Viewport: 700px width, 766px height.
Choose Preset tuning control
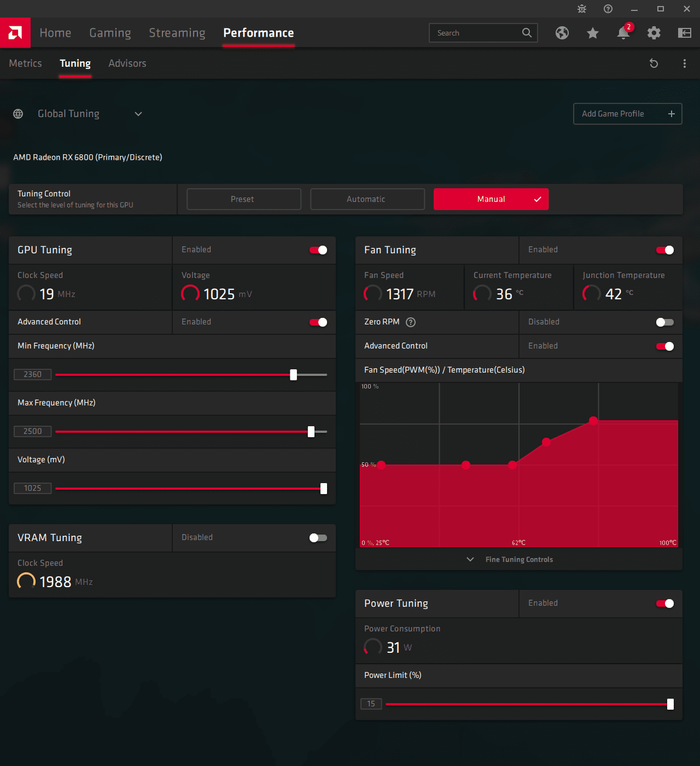click(x=244, y=199)
